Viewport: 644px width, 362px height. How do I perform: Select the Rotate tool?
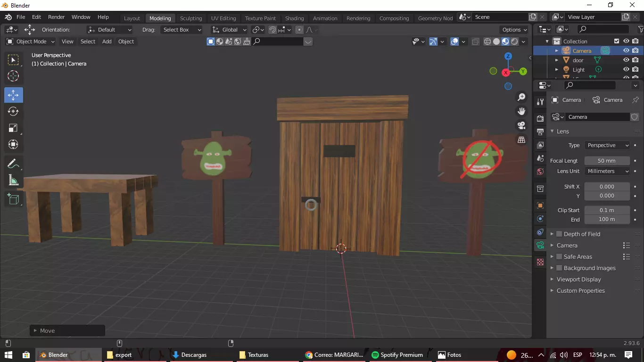tap(14, 111)
